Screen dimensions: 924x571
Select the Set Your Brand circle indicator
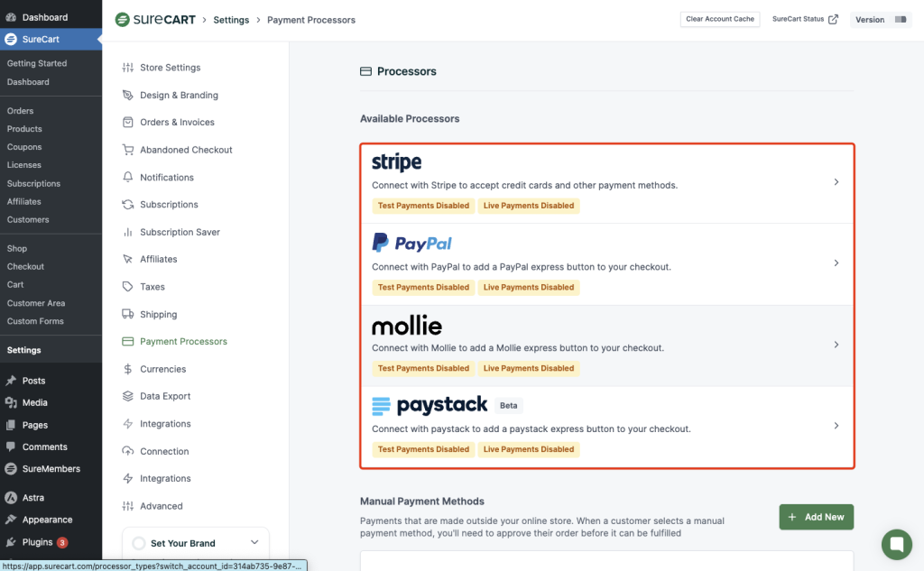tap(139, 543)
